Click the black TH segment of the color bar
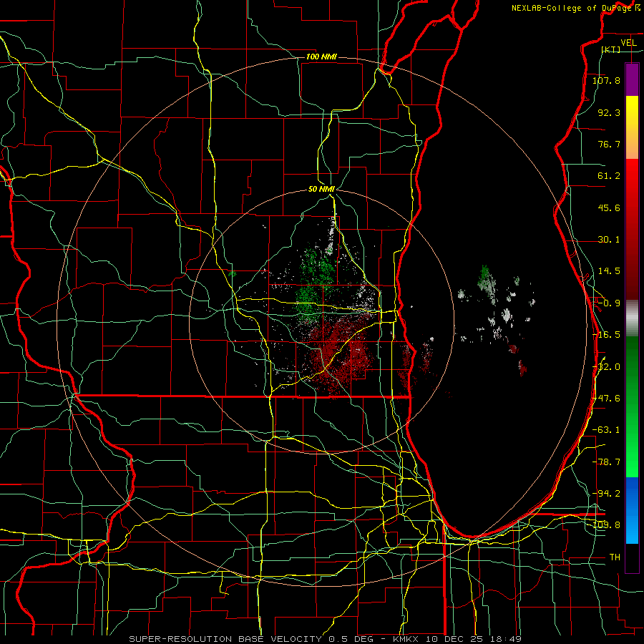Image resolution: width=644 pixels, height=644 pixels. [x=632, y=557]
